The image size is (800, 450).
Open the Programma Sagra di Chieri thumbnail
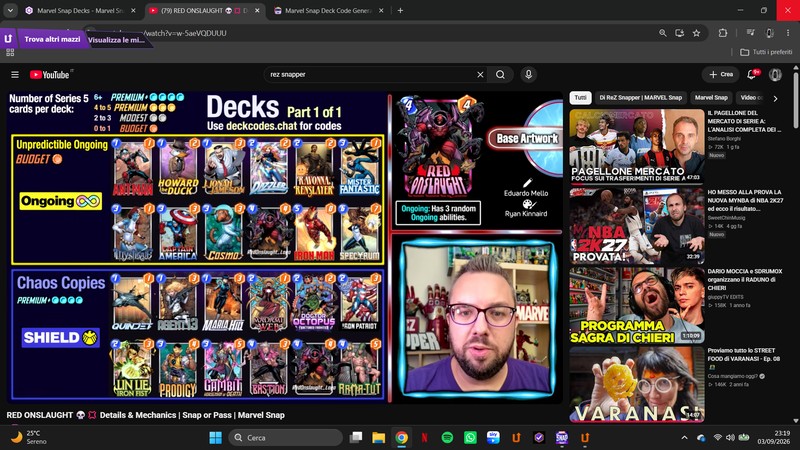pos(637,305)
